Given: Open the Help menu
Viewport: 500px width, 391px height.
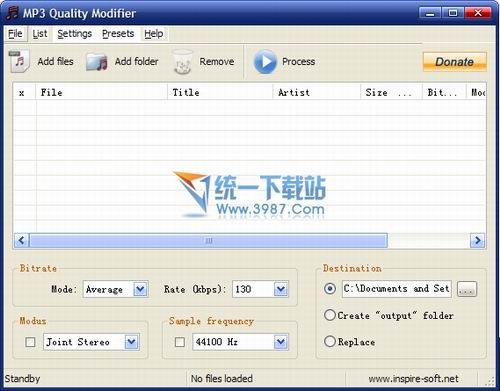Looking at the screenshot, I should pyautogui.click(x=154, y=34).
